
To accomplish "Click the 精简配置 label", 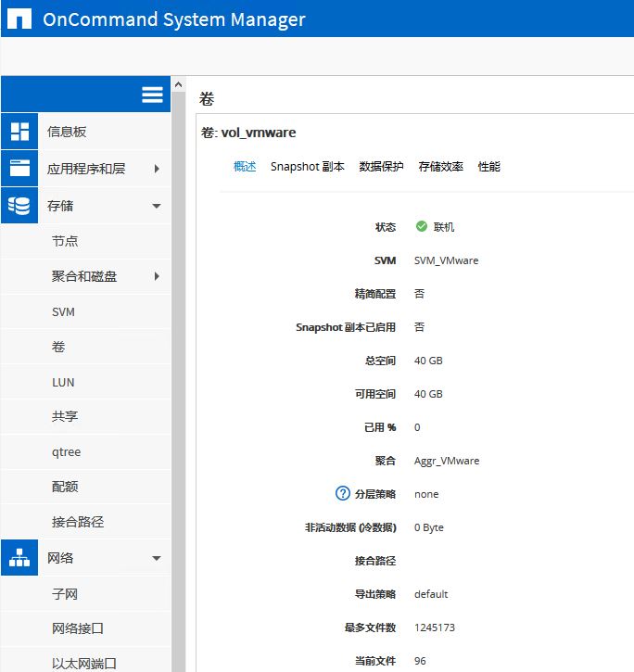I will (x=375, y=294).
